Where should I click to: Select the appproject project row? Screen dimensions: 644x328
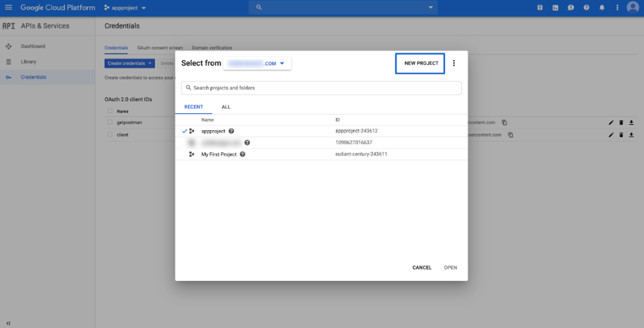(322, 131)
